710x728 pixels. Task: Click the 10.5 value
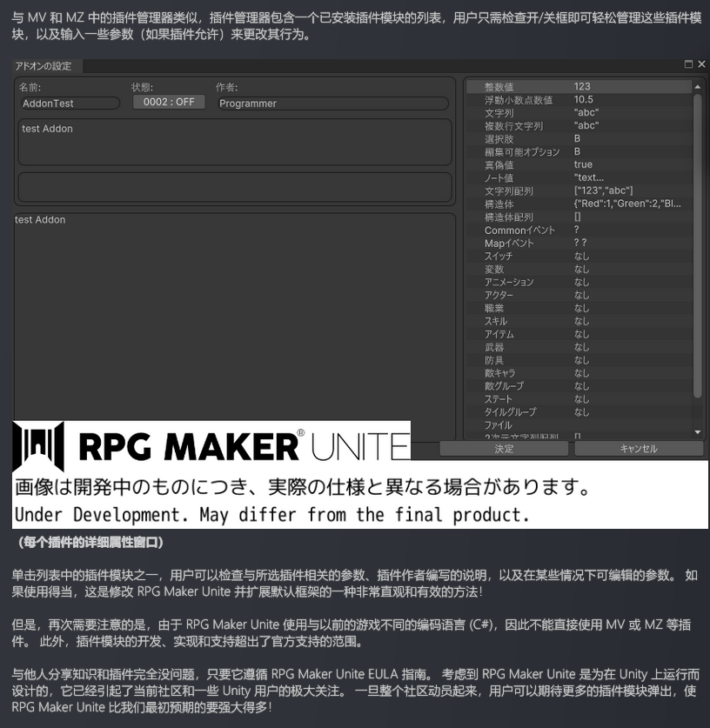(x=583, y=99)
